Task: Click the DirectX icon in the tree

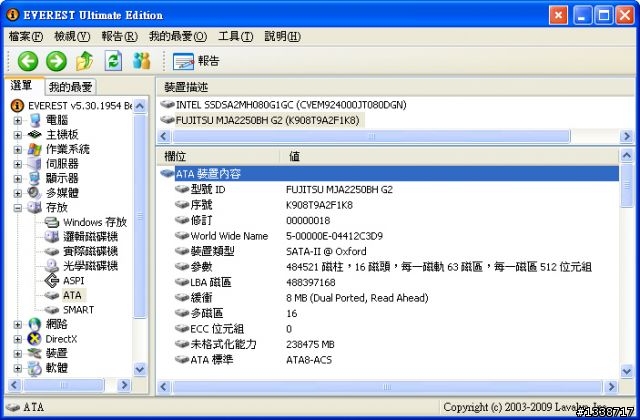Action: pyautogui.click(x=35, y=339)
